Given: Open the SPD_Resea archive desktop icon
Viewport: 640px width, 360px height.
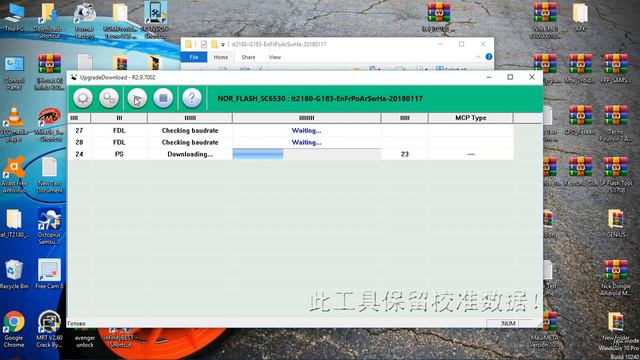Looking at the screenshot, I should click(580, 120).
